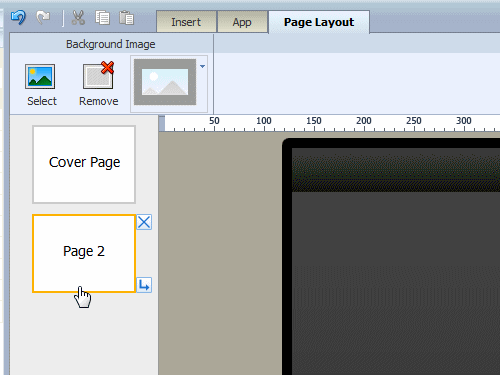This screenshot has width=500, height=375.
Task: Click the Copy icon in toolbar
Action: [x=102, y=18]
